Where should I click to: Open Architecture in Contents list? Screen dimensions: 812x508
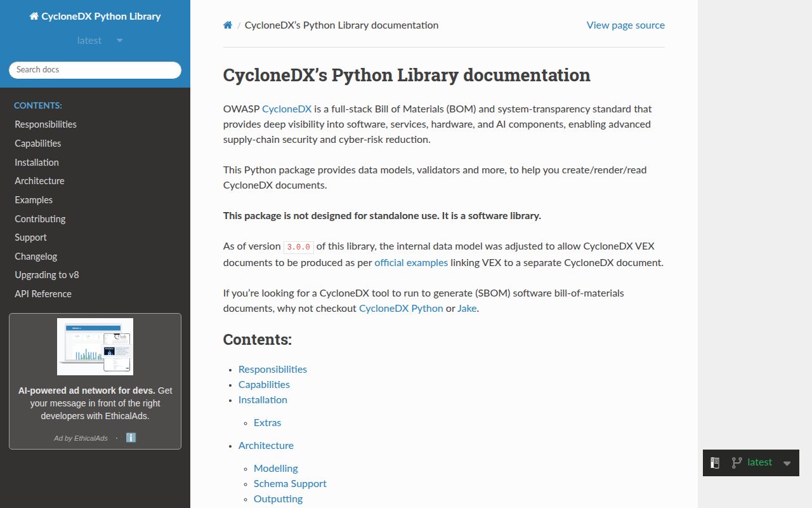[266, 446]
